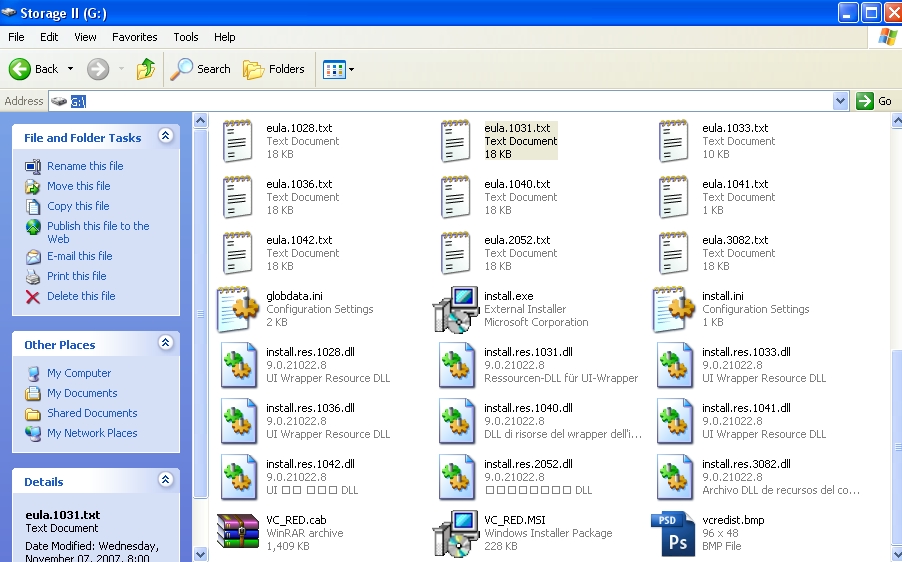Select the install.res.1028.dll file icon
Screen dimensions: 902x562
tap(238, 365)
